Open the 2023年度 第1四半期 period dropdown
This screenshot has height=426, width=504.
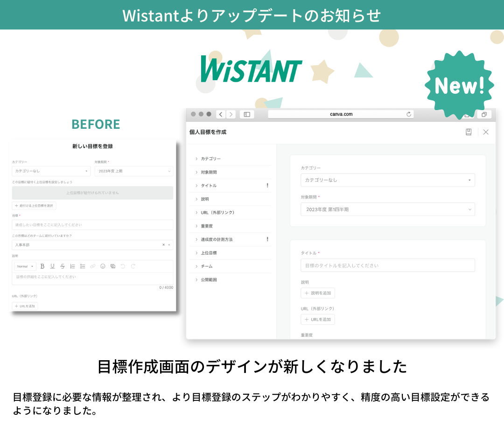coord(387,210)
